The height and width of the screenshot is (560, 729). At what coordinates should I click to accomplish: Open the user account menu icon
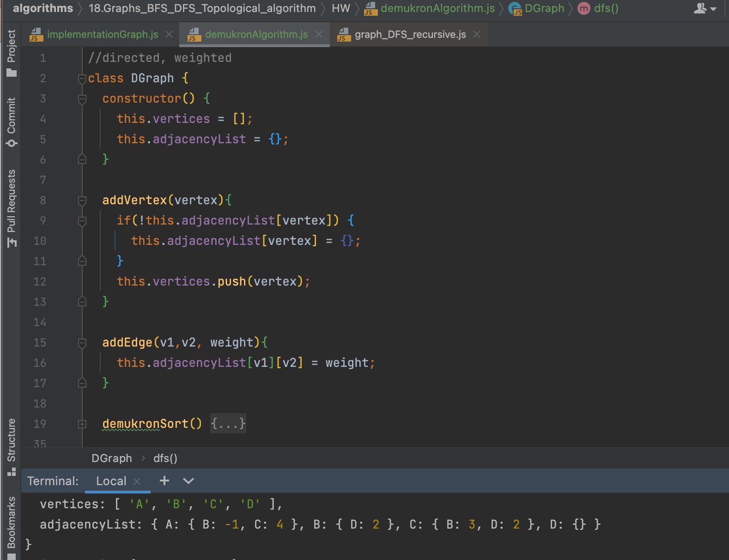coord(705,8)
